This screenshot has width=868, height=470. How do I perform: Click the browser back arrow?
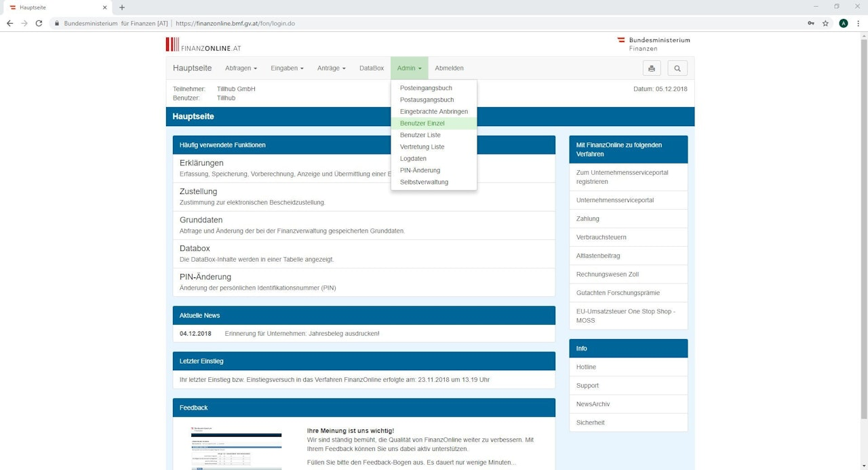[x=9, y=23]
